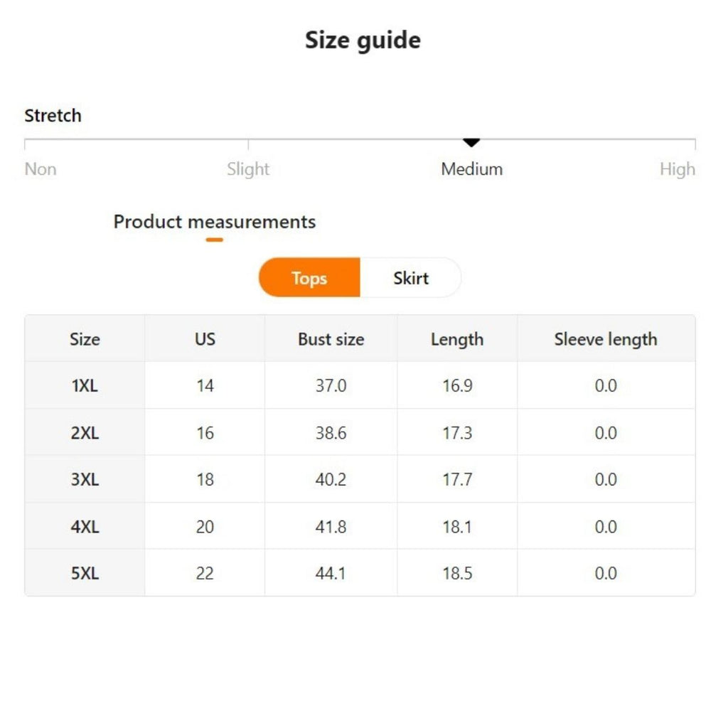Click the black stretch indicator triangle
This screenshot has width=728, height=728.
pos(471,143)
